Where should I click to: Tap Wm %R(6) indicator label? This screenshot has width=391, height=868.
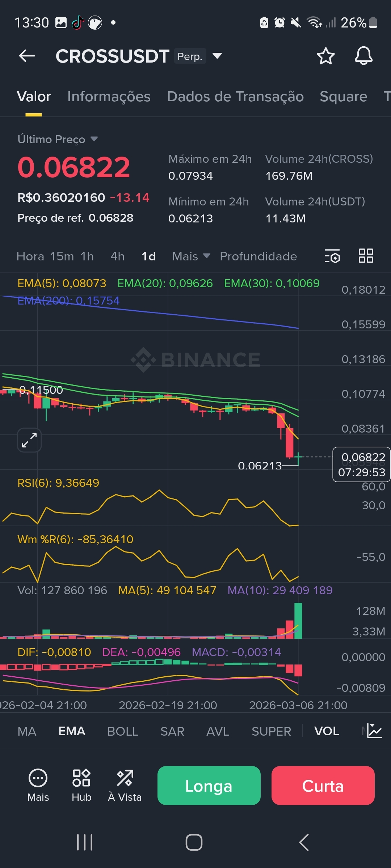(75, 539)
